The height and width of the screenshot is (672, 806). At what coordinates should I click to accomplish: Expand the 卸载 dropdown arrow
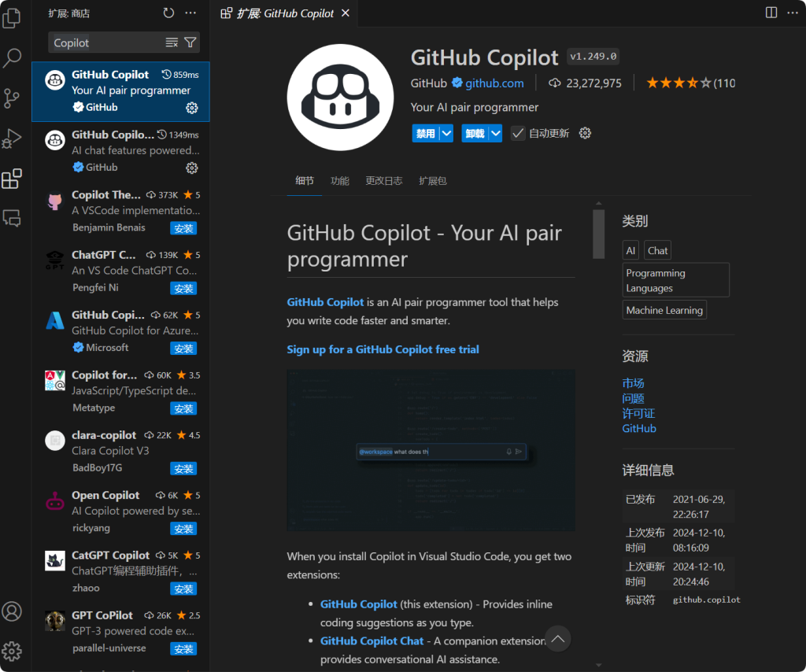point(496,134)
